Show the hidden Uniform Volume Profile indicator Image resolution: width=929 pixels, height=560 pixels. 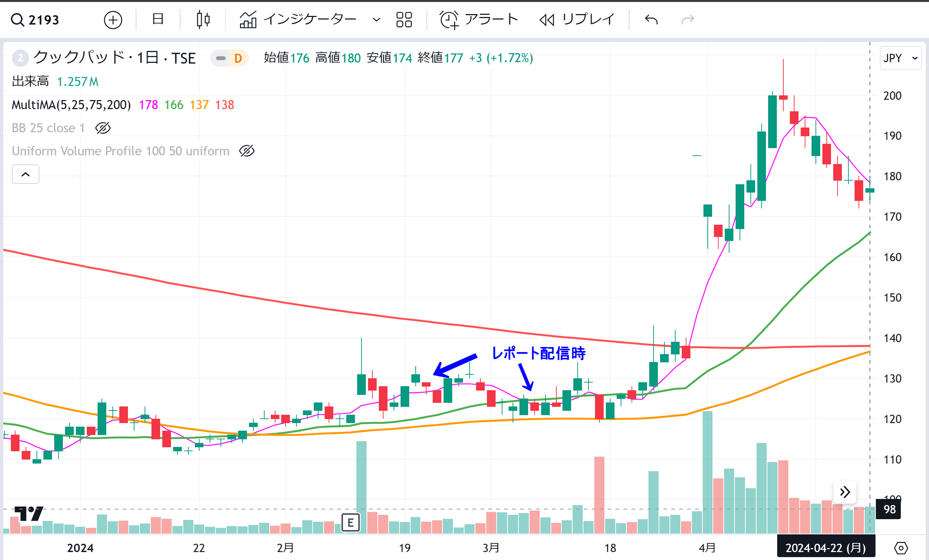247,151
